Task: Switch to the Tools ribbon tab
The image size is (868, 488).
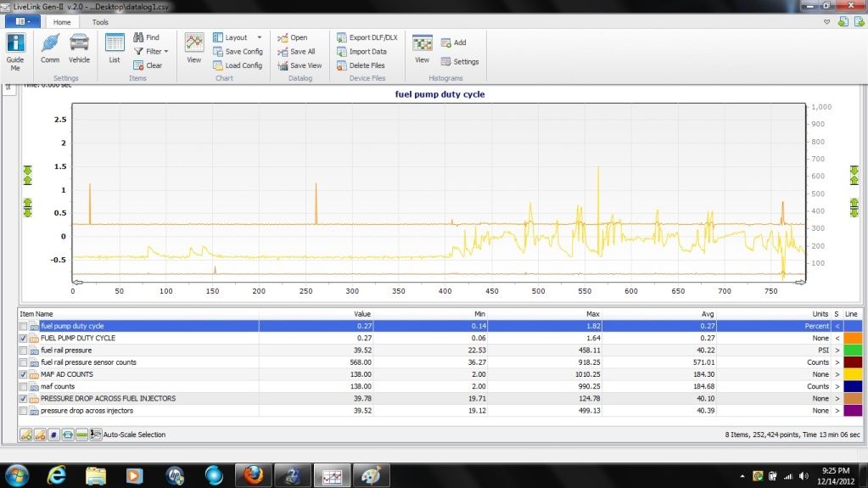Action: [100, 22]
